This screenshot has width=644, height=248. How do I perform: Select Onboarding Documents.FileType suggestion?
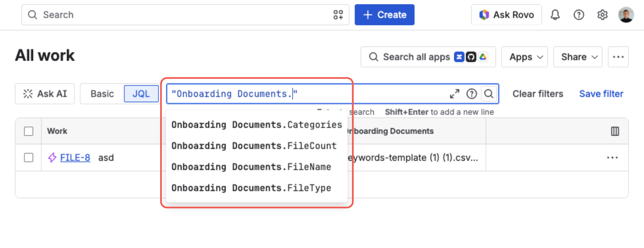(x=257, y=188)
